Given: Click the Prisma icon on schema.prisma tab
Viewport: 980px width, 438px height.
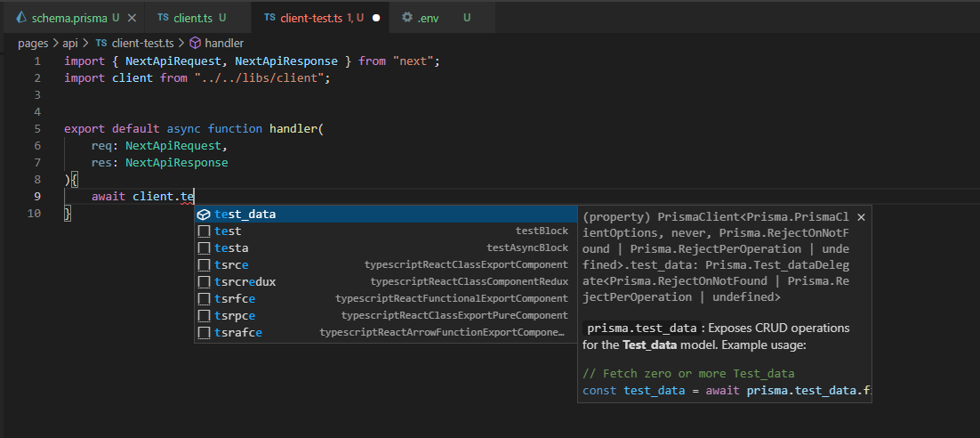Looking at the screenshot, I should [x=22, y=18].
